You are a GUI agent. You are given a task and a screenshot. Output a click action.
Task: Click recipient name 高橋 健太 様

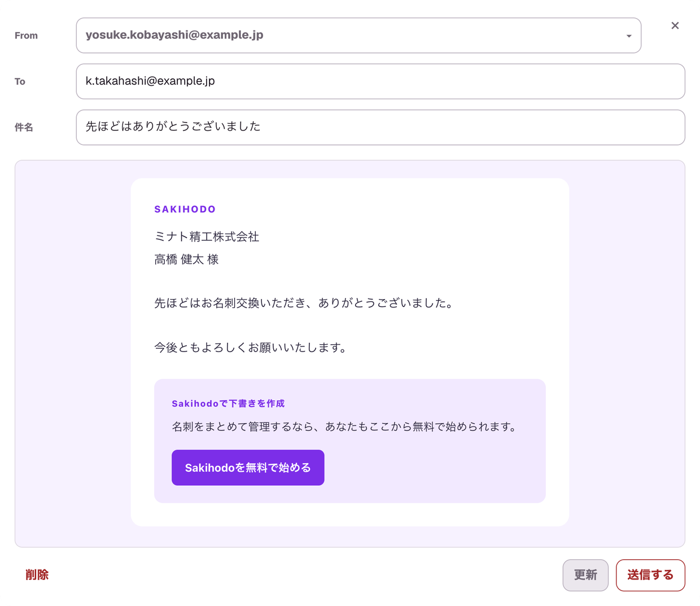pos(186,260)
